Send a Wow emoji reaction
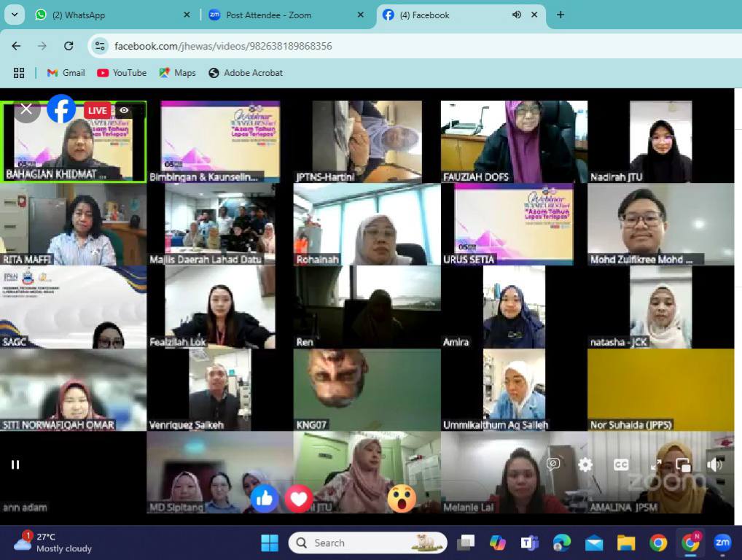 tap(401, 499)
